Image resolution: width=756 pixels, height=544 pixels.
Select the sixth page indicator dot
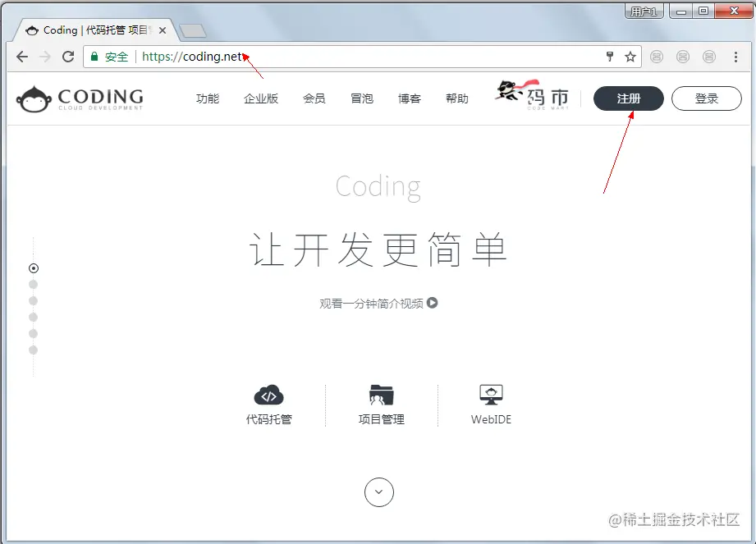(34, 350)
